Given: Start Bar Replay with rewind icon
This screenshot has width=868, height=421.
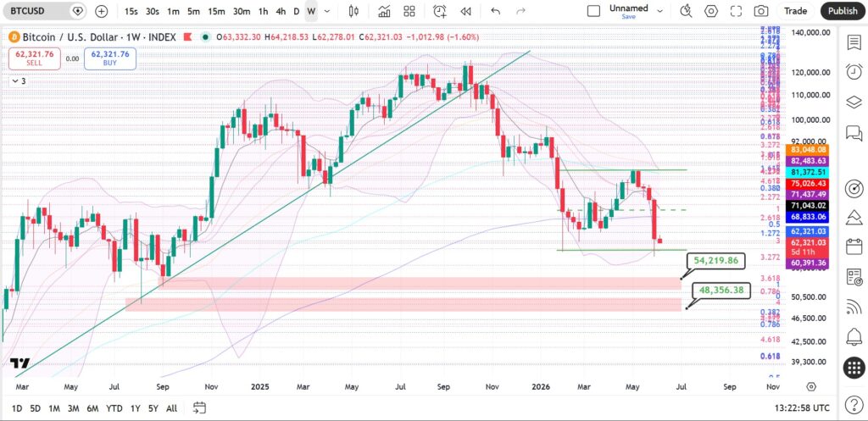Looking at the screenshot, I should (x=465, y=11).
